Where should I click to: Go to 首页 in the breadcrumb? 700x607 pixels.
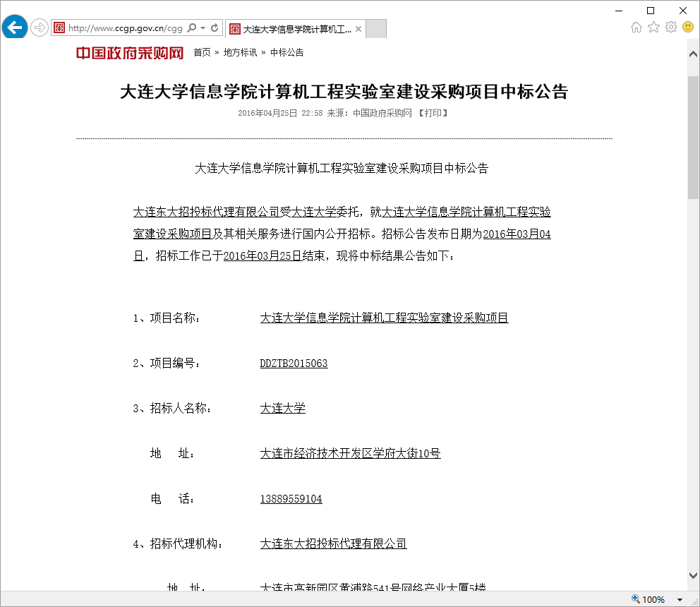(x=203, y=53)
